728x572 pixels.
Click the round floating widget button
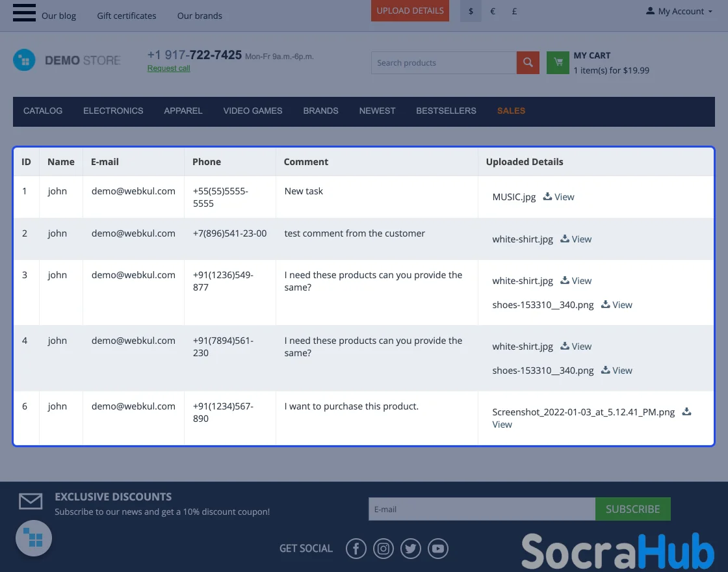pyautogui.click(x=34, y=538)
